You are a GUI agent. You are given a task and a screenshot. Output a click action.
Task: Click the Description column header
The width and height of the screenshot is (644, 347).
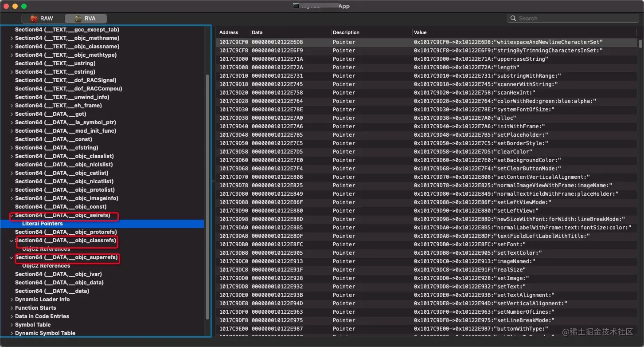346,32
